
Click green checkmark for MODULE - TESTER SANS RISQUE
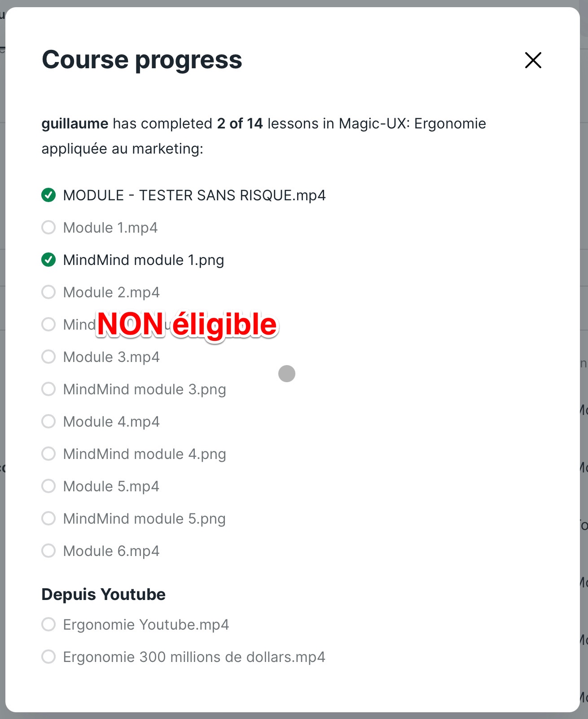(48, 195)
